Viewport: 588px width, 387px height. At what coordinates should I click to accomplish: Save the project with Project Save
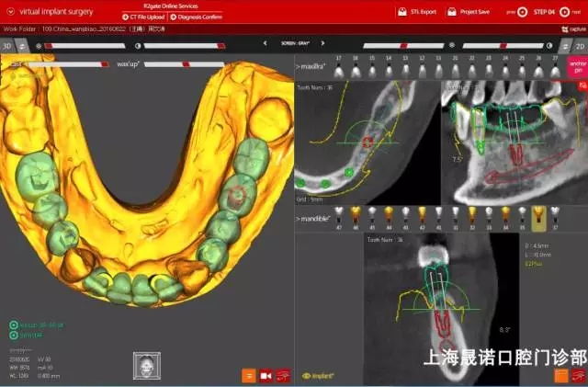(453, 12)
